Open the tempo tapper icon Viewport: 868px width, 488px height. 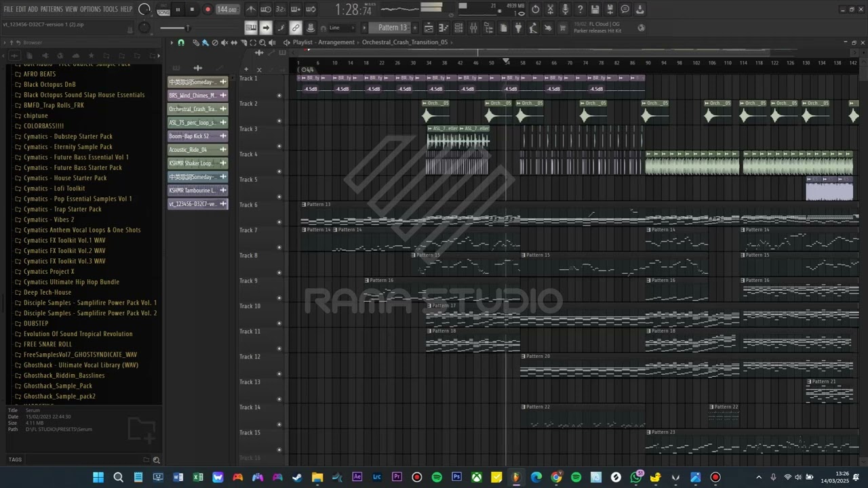533,28
